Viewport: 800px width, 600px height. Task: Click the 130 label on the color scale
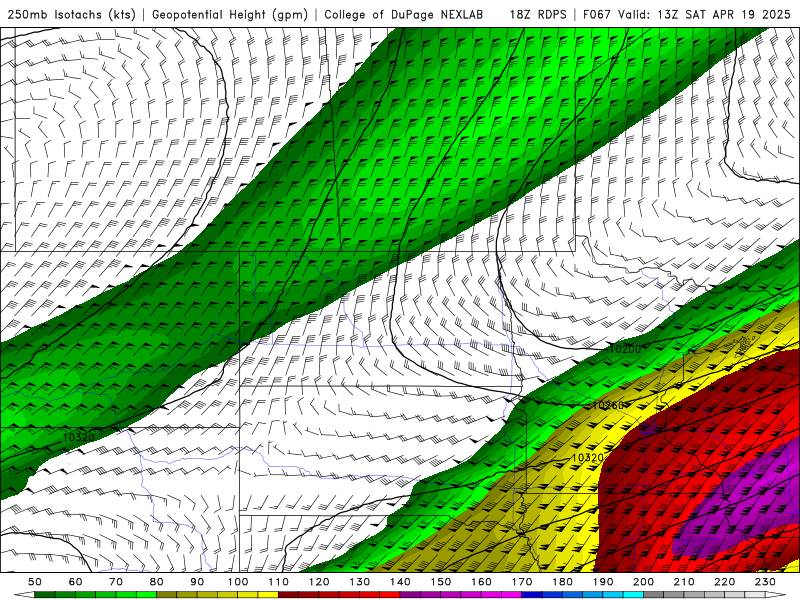(x=360, y=582)
